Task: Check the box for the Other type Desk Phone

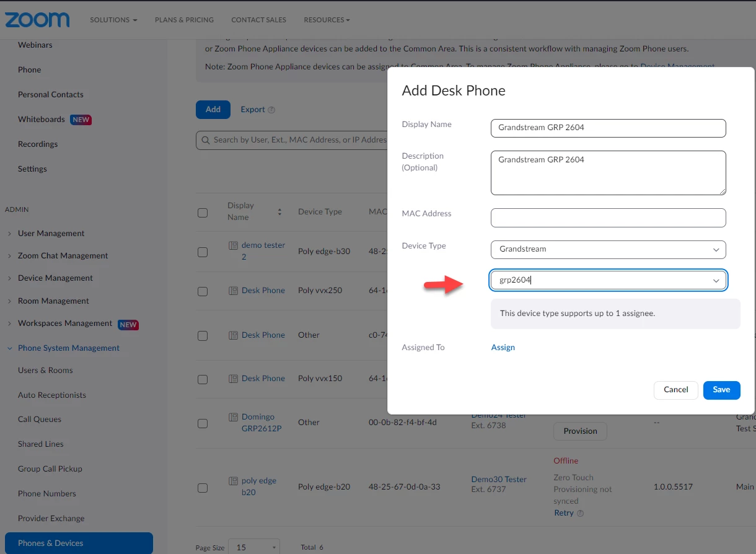Action: tap(203, 336)
